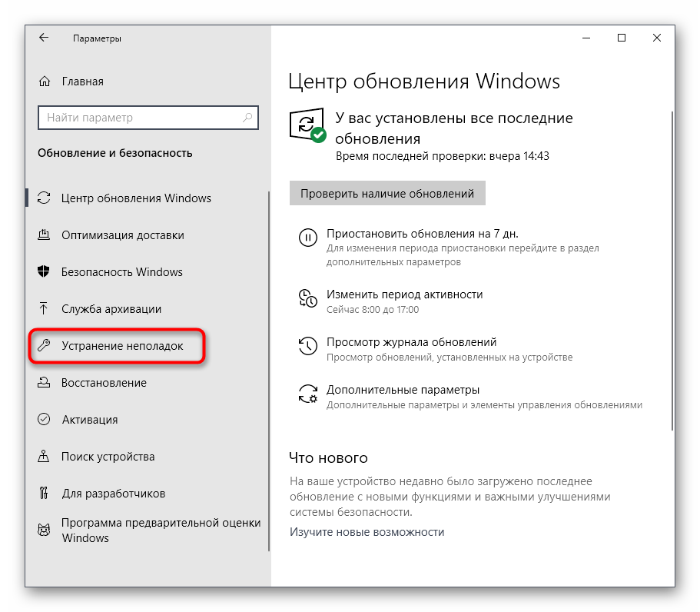Click the Обновление и безопасность heading
Screen dimensions: 700x612
pyautogui.click(x=114, y=153)
